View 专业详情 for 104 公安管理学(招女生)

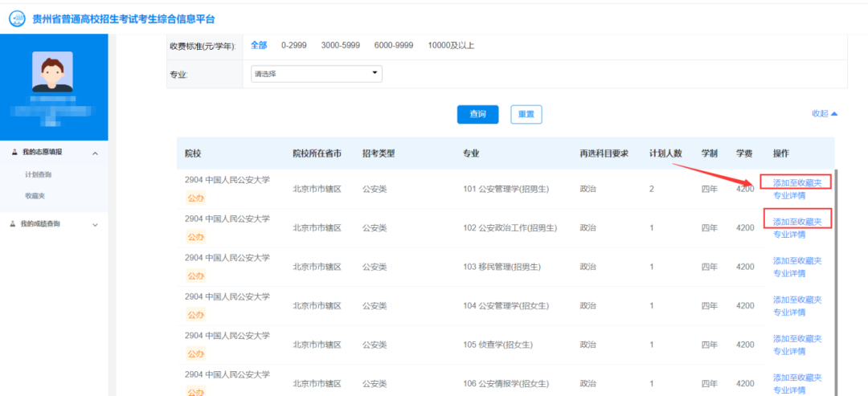pos(789,312)
